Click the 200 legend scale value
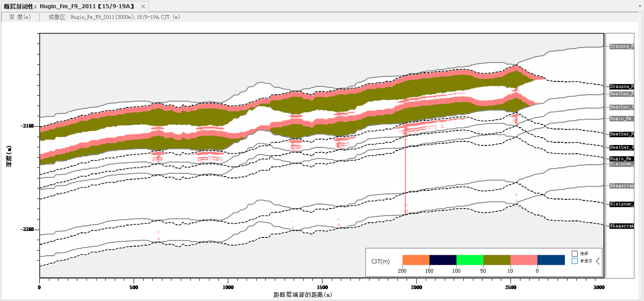Screen dimensions: 644x301 pos(402,271)
